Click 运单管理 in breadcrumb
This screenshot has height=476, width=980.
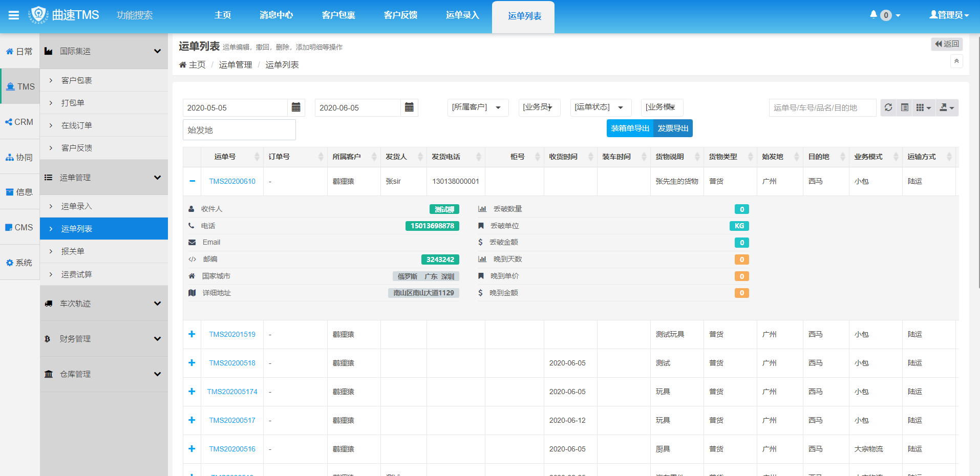(236, 64)
